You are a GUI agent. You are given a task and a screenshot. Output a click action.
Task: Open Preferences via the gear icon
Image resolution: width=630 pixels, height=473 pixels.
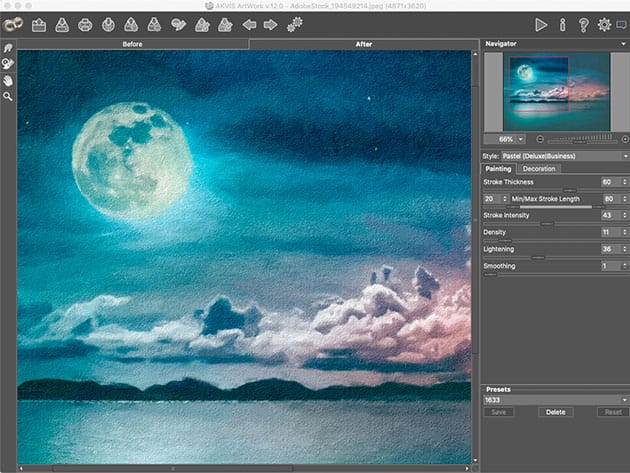tap(603, 25)
